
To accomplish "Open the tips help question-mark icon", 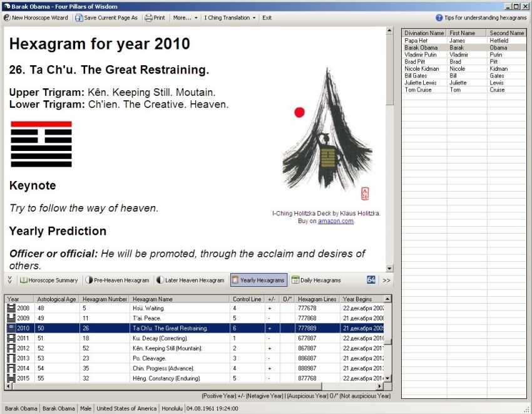I will 439,18.
